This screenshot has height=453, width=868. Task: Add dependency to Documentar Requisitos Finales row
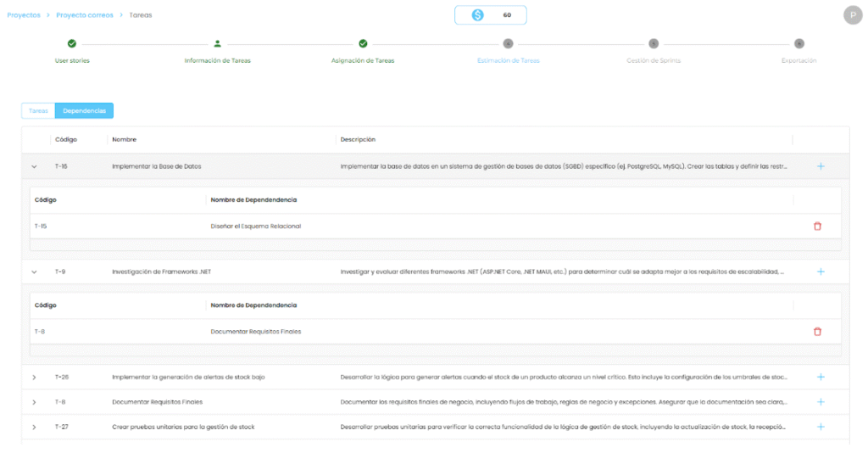coord(820,401)
